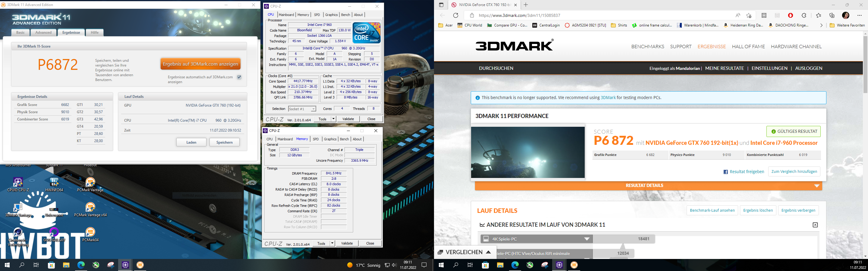Expand the RESULTAT DETAILS orange bar
Viewport: 868px width, 271px height.
(648, 185)
